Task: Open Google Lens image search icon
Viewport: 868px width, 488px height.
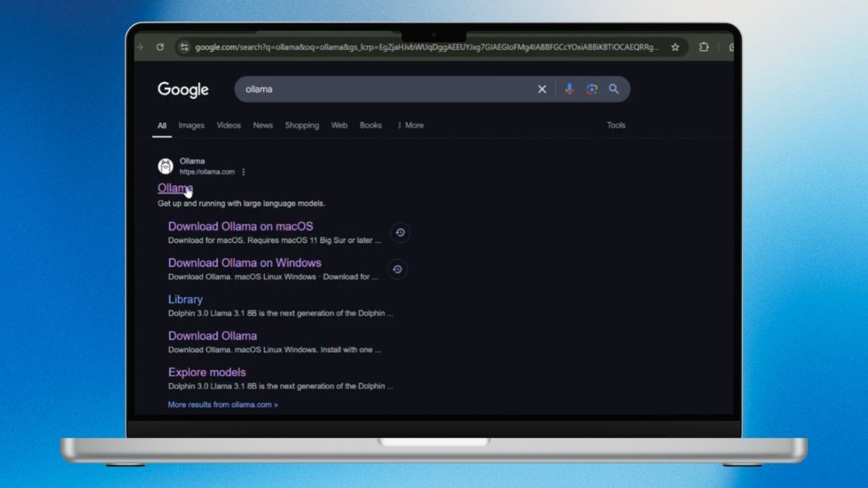Action: pyautogui.click(x=592, y=89)
